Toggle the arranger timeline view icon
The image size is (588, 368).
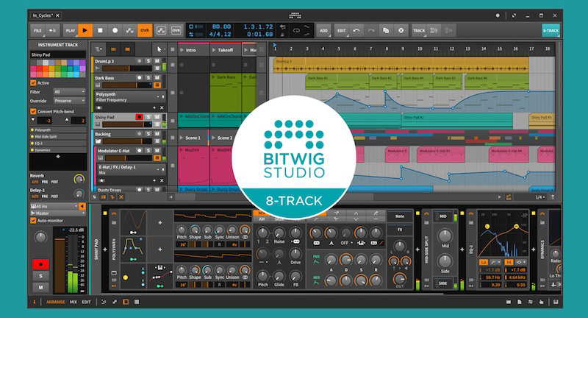pos(127,49)
